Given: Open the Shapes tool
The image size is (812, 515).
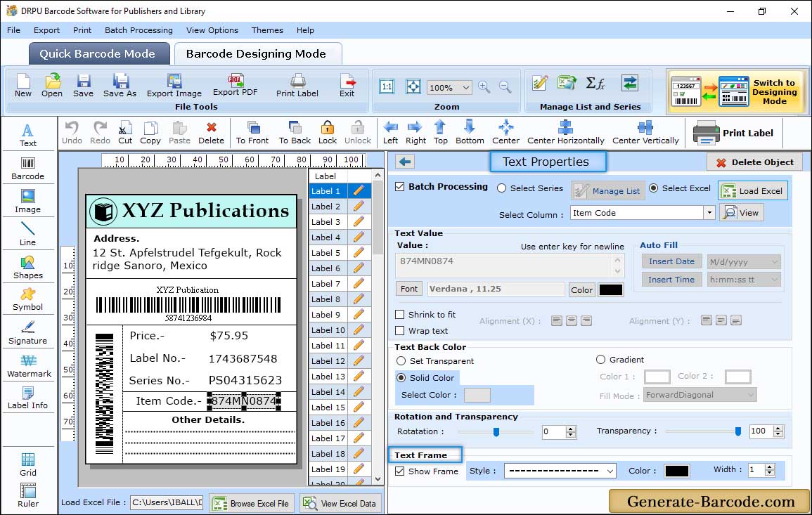Looking at the screenshot, I should (x=28, y=267).
